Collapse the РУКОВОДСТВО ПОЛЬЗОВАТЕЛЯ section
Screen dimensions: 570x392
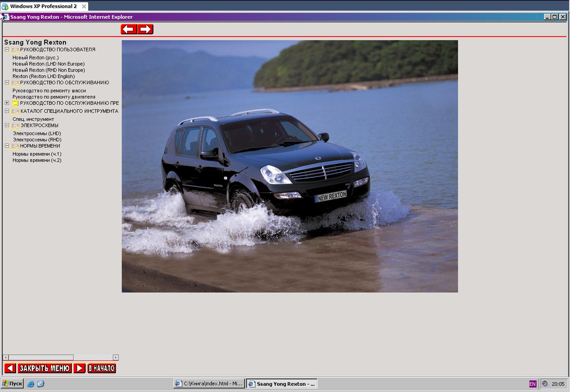point(7,50)
